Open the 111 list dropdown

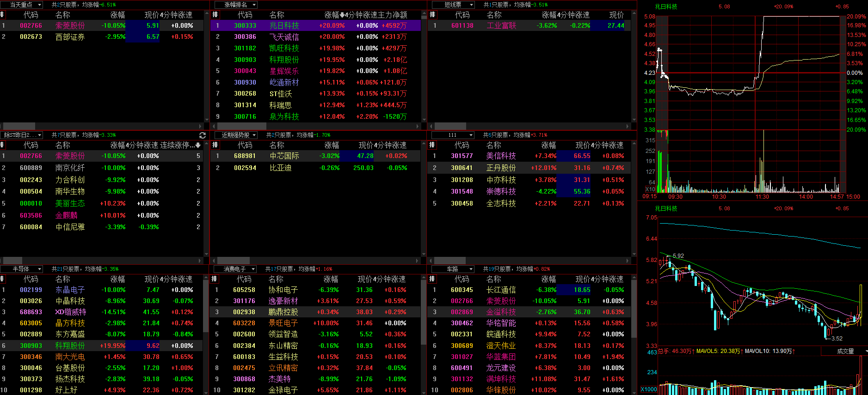tap(453, 135)
